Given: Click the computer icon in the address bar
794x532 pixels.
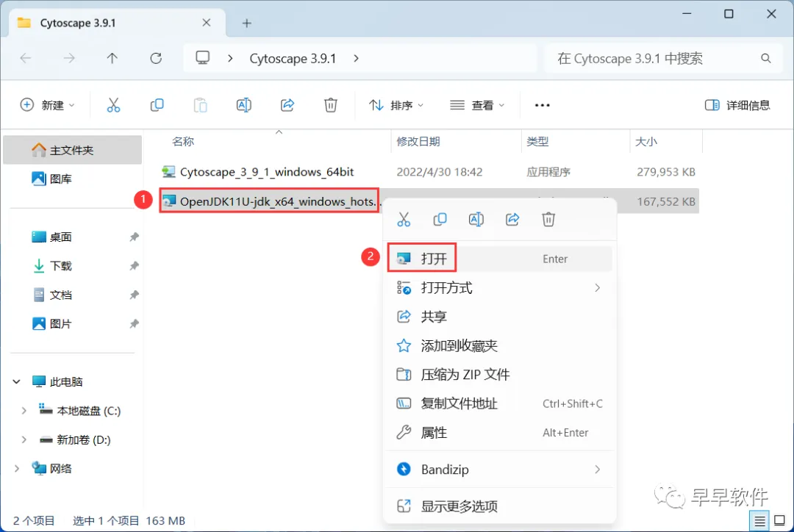Looking at the screenshot, I should [203, 58].
